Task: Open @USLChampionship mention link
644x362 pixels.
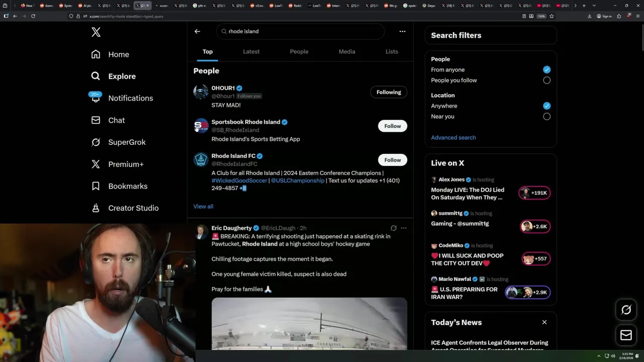Action: (298, 180)
